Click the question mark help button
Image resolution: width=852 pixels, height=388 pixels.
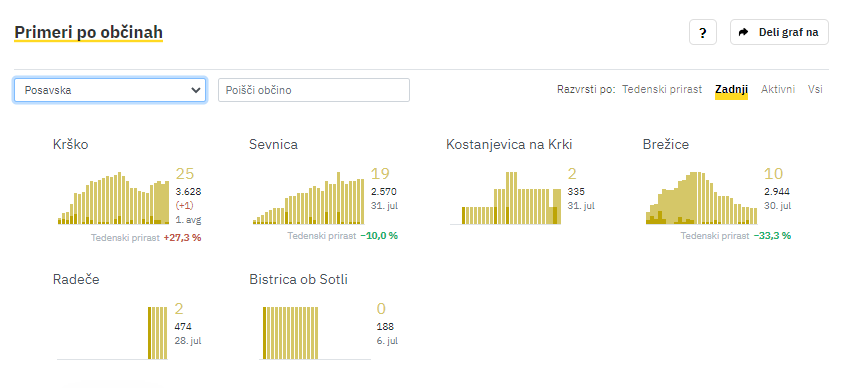703,33
